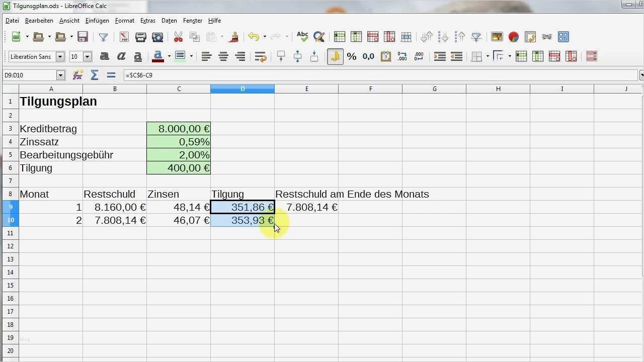
Task: Toggle left alignment
Action: [x=206, y=57]
